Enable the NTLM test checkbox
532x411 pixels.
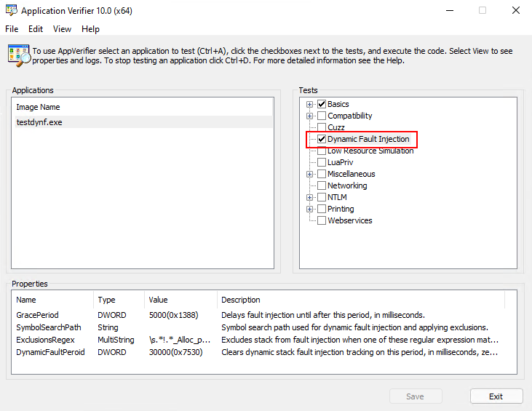322,197
